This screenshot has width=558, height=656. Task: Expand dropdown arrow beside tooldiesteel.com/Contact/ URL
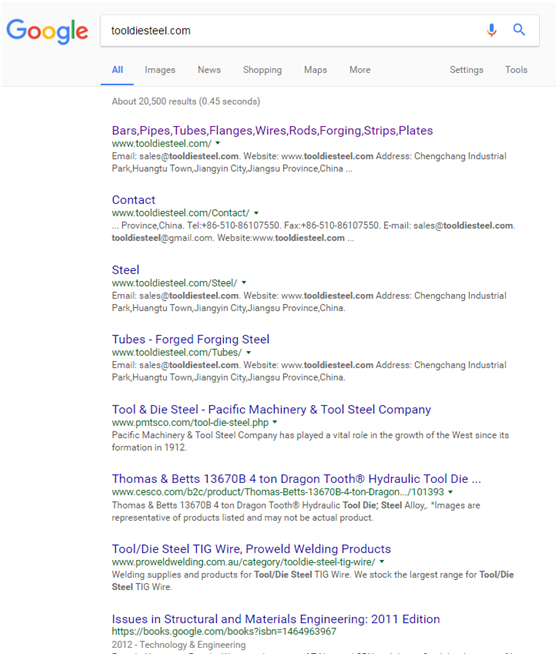[256, 213]
